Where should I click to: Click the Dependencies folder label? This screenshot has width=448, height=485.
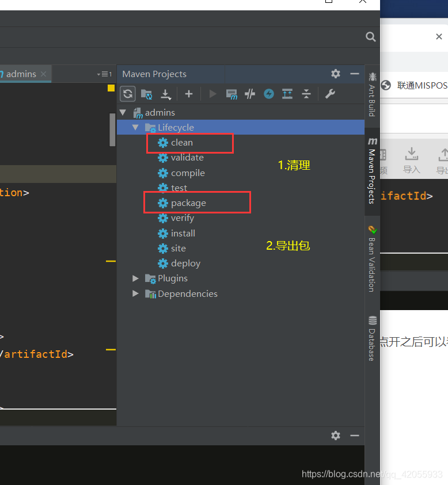(188, 293)
